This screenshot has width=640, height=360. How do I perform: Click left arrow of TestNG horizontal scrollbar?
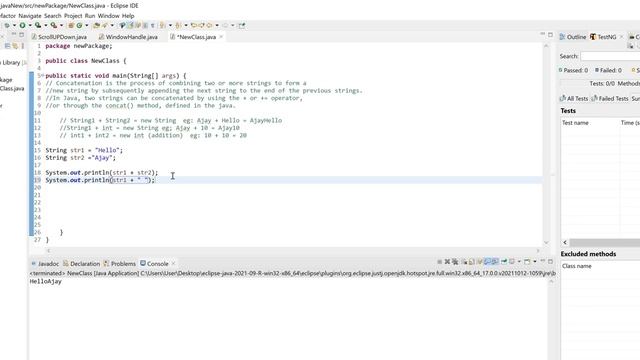[x=565, y=242]
